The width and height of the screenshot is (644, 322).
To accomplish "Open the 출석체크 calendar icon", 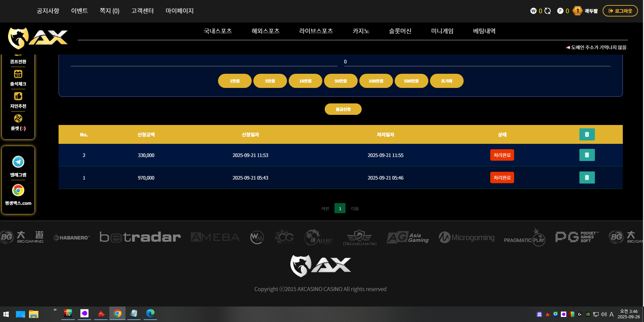I will (x=18, y=74).
